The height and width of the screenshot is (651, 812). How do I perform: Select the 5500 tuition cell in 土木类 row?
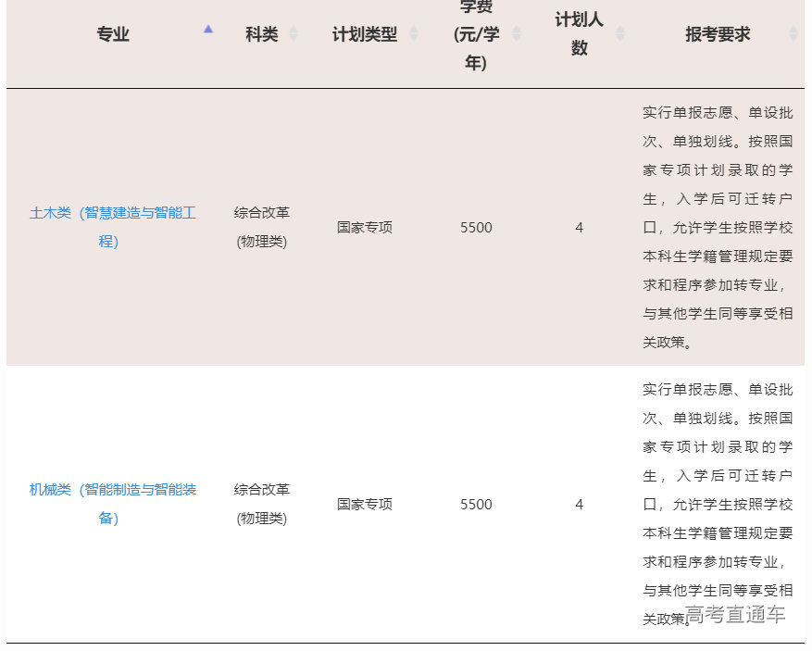tap(476, 228)
